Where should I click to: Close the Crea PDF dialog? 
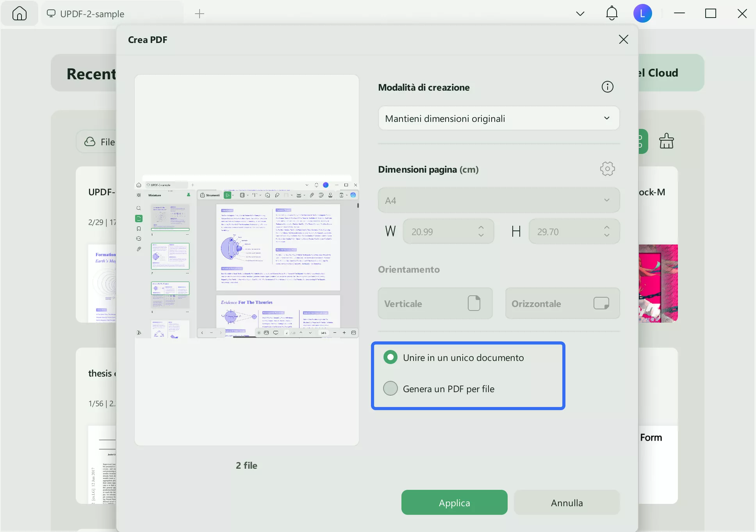point(623,39)
